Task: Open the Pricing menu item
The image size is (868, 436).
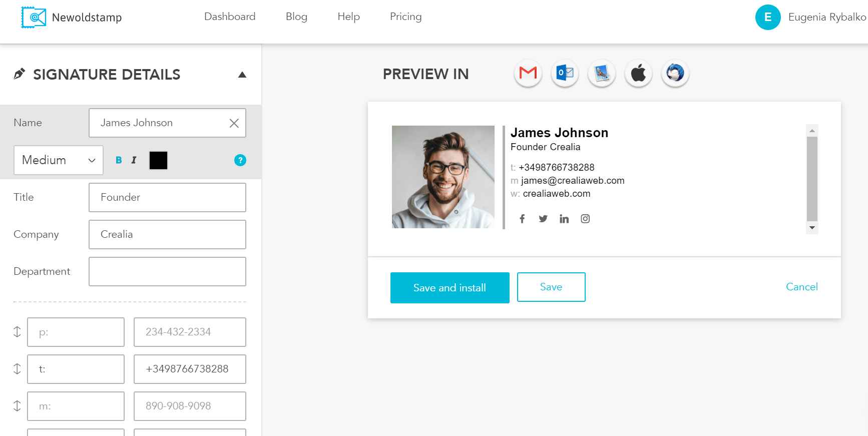Action: 405,17
